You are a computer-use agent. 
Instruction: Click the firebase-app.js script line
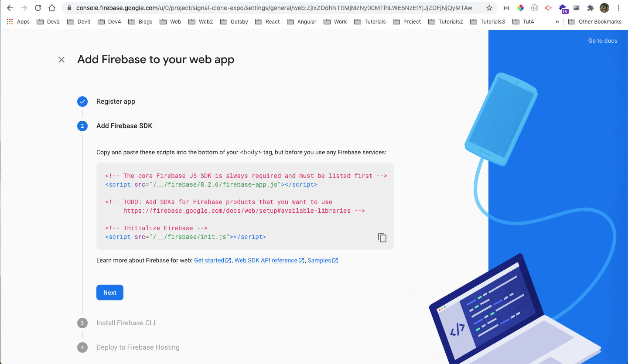click(212, 184)
